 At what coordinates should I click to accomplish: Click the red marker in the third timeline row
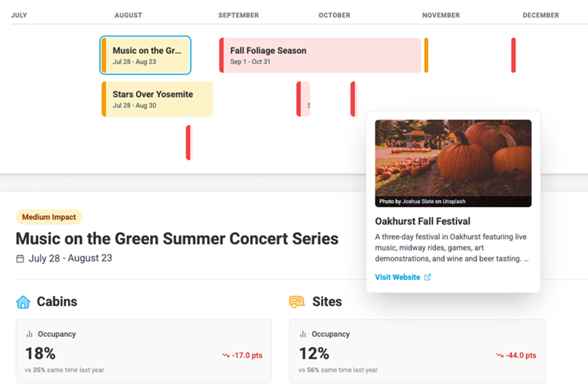pos(188,143)
